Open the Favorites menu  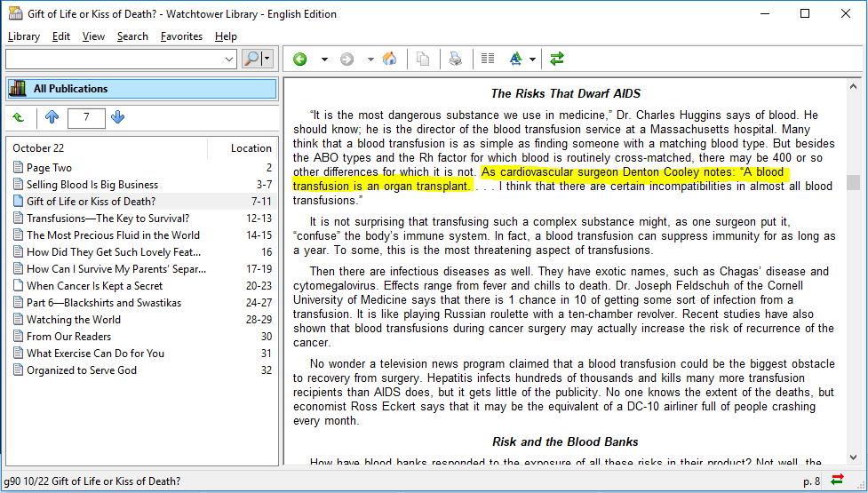(x=181, y=36)
